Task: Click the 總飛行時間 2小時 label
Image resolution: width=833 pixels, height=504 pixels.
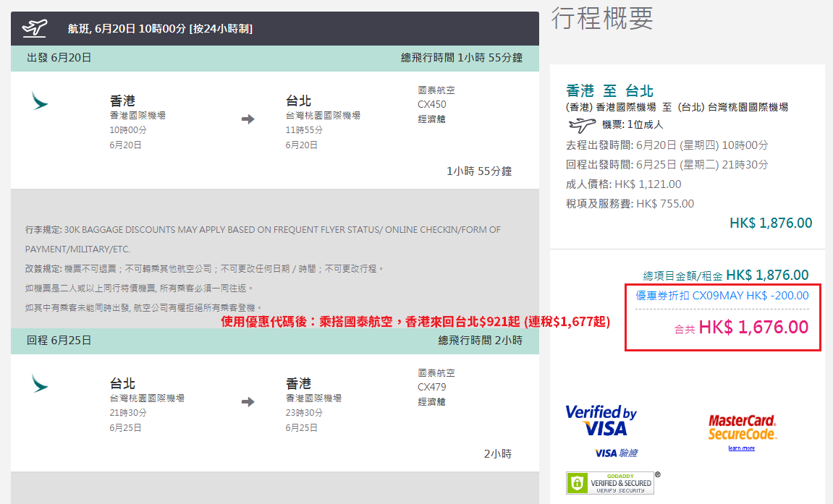Action: point(481,341)
